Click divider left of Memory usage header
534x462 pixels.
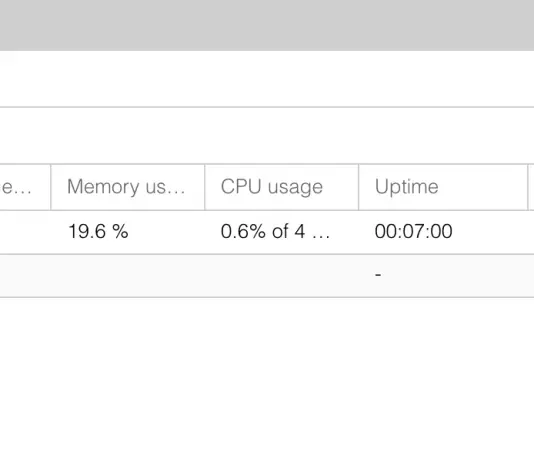pyautogui.click(x=51, y=187)
